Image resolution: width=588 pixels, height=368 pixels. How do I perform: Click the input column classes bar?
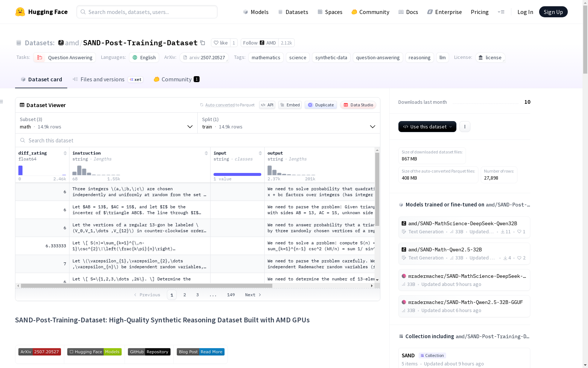tap(237, 174)
